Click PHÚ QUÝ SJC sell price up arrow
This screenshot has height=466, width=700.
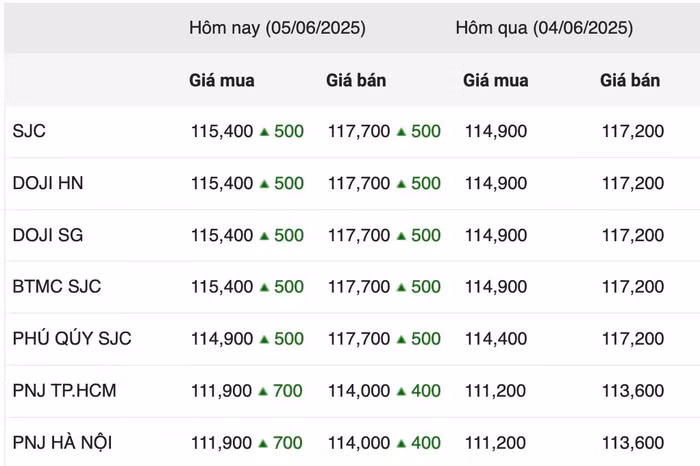click(402, 339)
